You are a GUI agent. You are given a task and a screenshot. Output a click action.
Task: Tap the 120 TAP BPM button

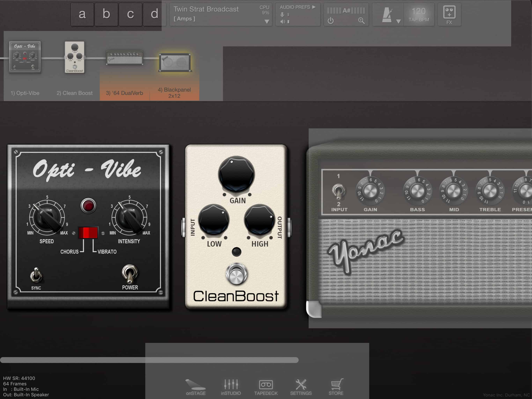tap(418, 14)
